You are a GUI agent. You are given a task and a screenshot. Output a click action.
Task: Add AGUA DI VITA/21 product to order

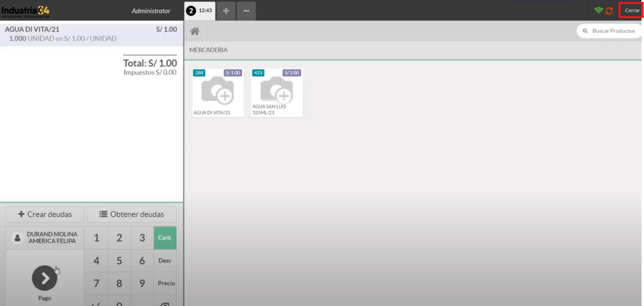click(218, 93)
